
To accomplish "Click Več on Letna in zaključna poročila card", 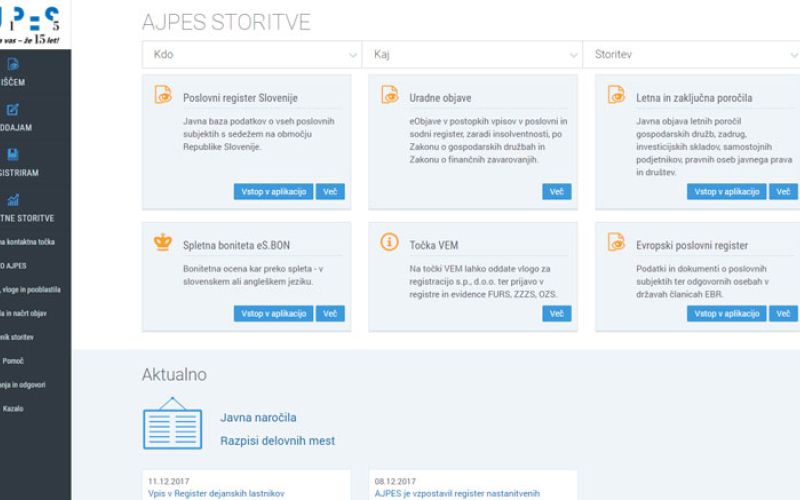I will [783, 192].
